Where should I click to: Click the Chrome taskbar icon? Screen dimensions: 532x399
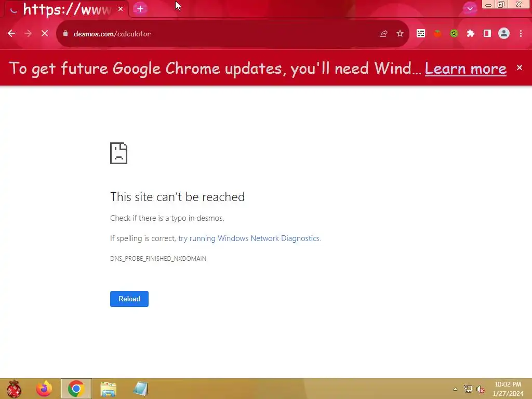click(76, 389)
